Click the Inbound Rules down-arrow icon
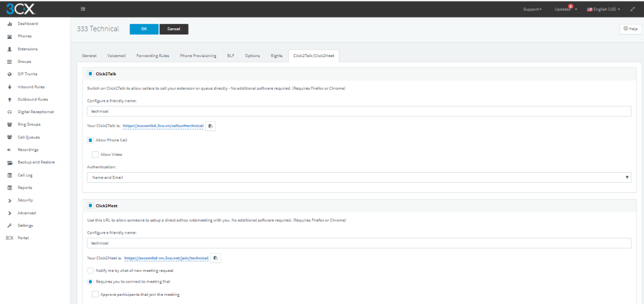Image resolution: width=644 pixels, height=304 pixels. (9, 87)
